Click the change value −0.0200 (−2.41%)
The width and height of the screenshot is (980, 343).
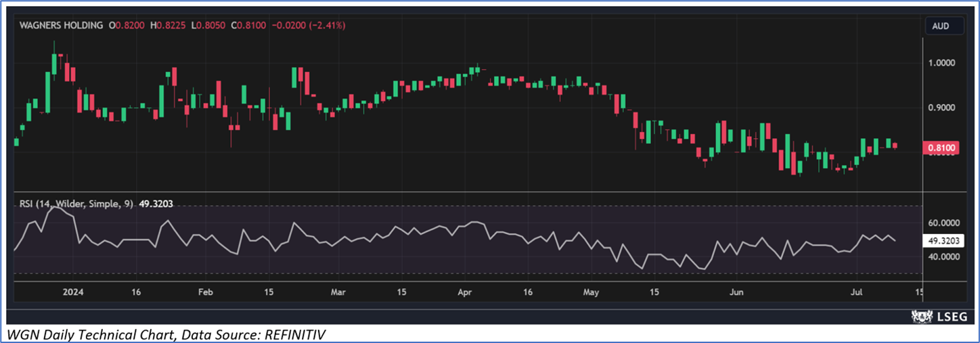[308, 25]
